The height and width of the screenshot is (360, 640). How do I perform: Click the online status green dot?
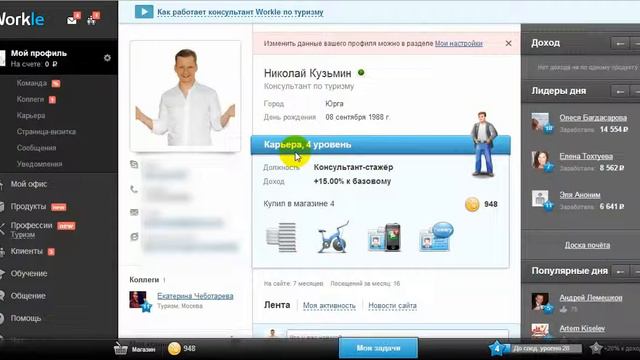(361, 73)
